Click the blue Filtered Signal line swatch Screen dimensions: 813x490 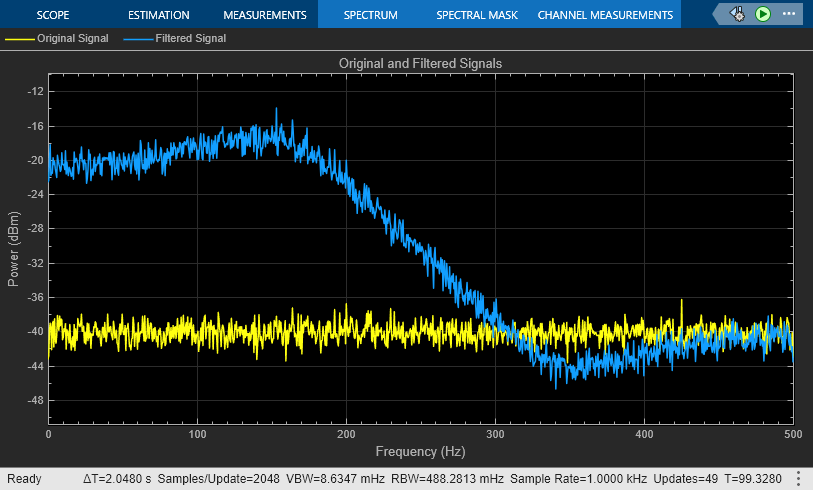[x=138, y=38]
